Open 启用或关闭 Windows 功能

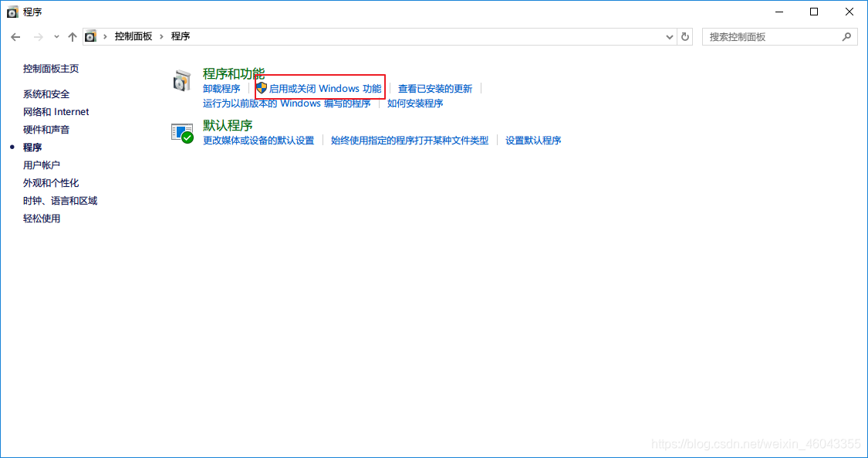[x=325, y=89]
